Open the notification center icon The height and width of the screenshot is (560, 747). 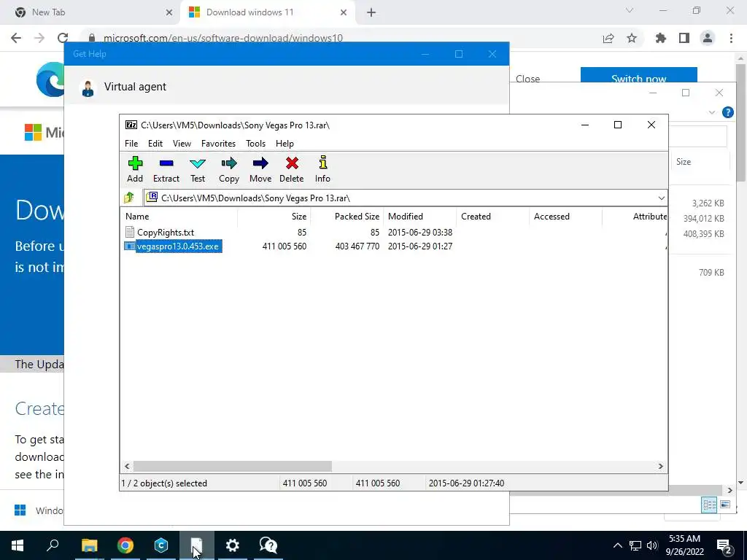724,545
